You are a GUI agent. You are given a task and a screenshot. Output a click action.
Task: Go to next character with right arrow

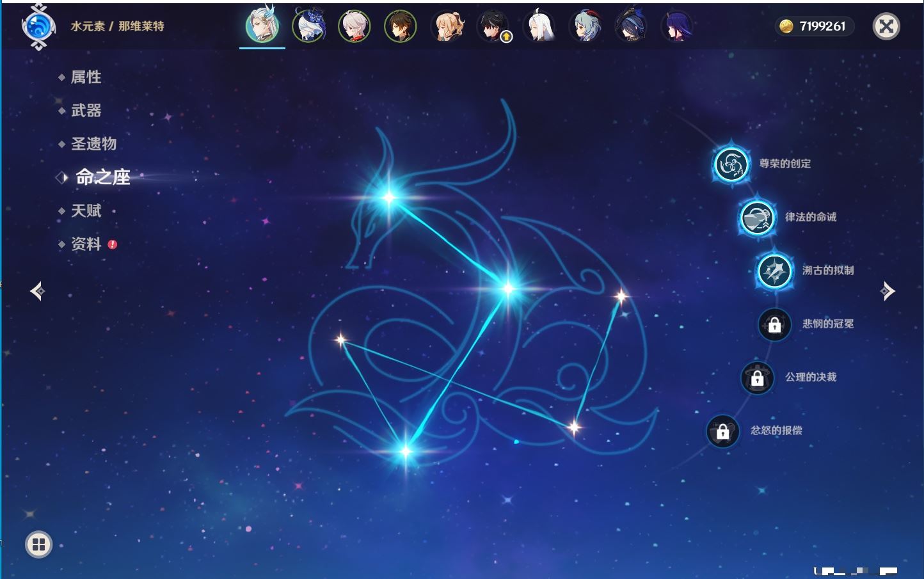[x=887, y=291]
